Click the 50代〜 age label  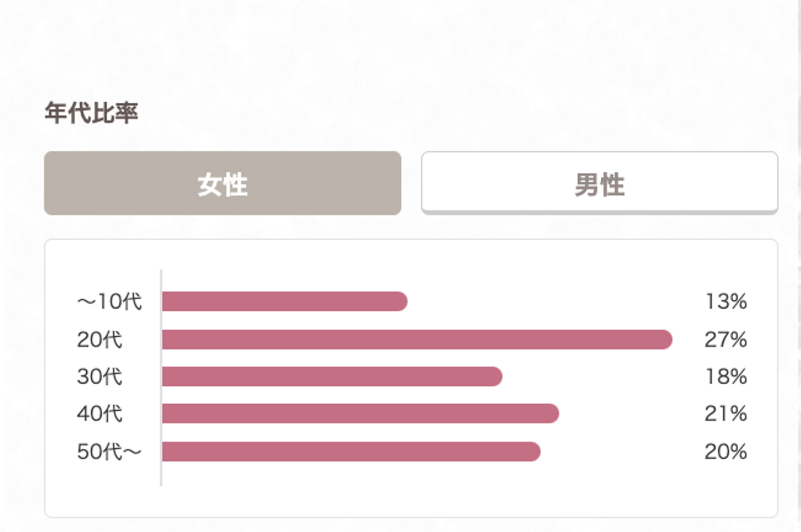[x=109, y=451]
